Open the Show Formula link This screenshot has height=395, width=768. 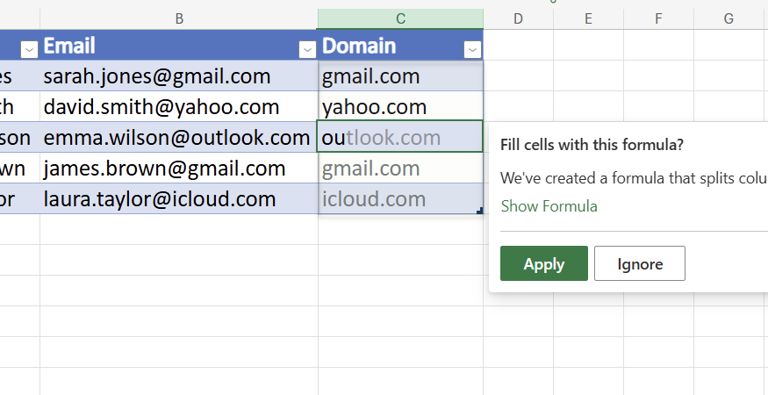point(549,206)
